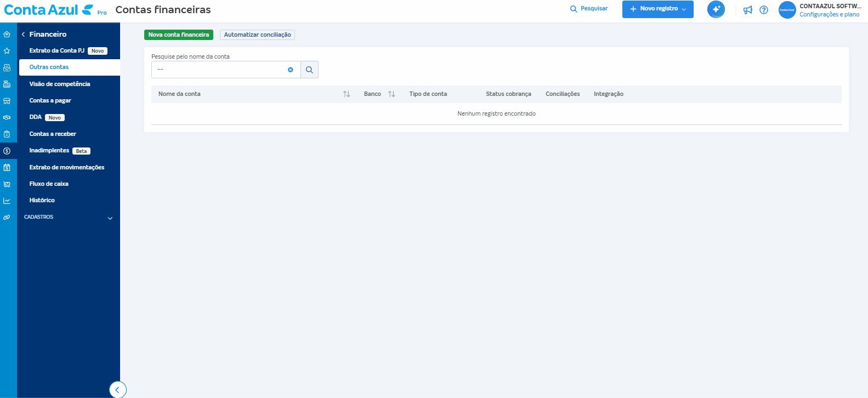Launch the AI assistant sparkle icon
Screen dimensions: 868x398
click(716, 9)
